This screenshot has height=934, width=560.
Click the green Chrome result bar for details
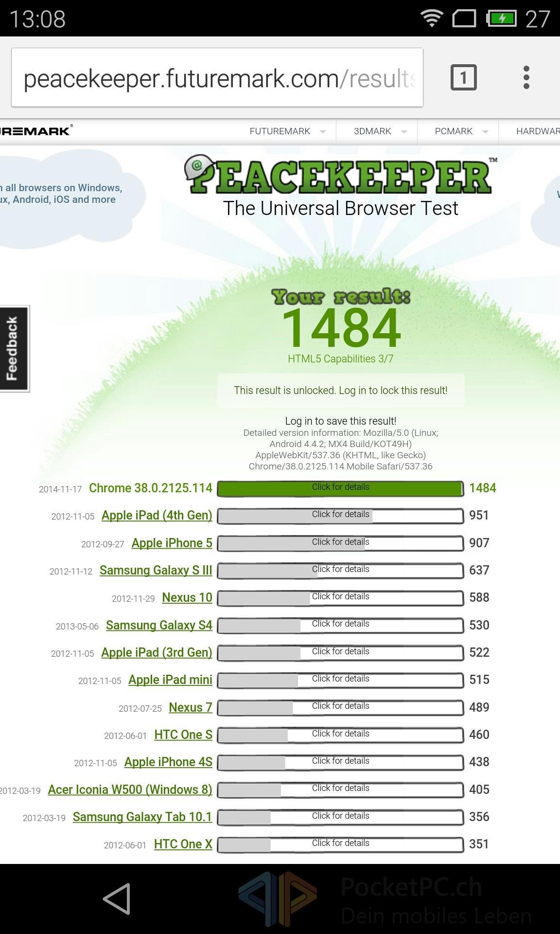(x=340, y=488)
